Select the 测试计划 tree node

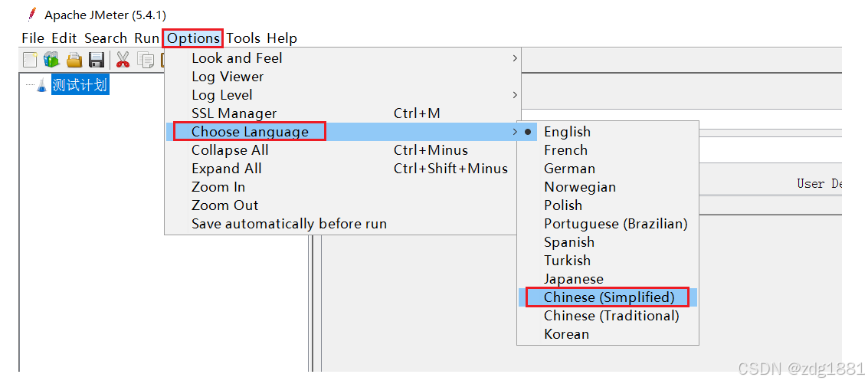pos(80,85)
